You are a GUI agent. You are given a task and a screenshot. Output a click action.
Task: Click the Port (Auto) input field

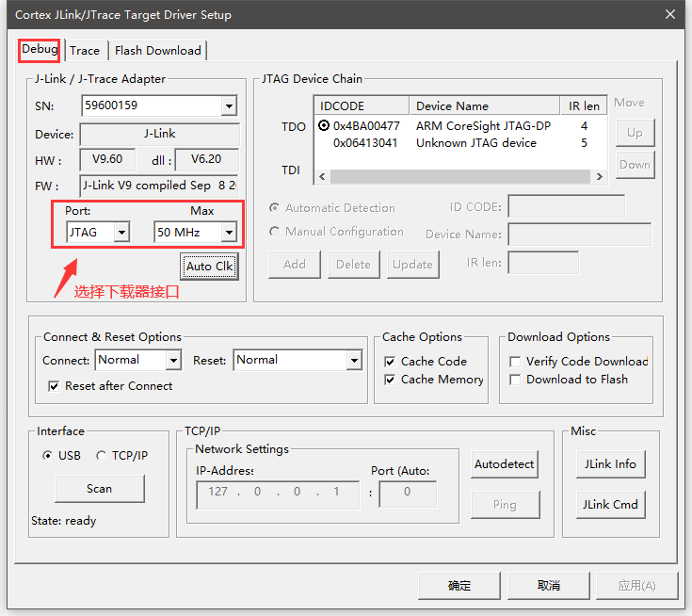(x=408, y=494)
